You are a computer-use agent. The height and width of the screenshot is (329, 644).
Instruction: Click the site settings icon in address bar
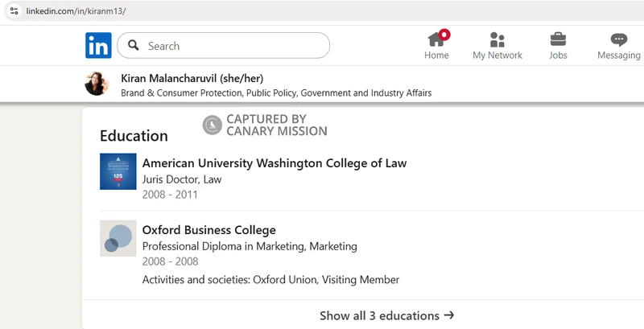click(14, 11)
